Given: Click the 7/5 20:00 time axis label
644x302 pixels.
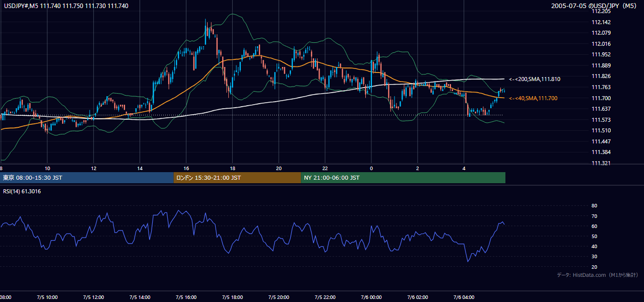Looking at the screenshot, I should click(x=279, y=297).
